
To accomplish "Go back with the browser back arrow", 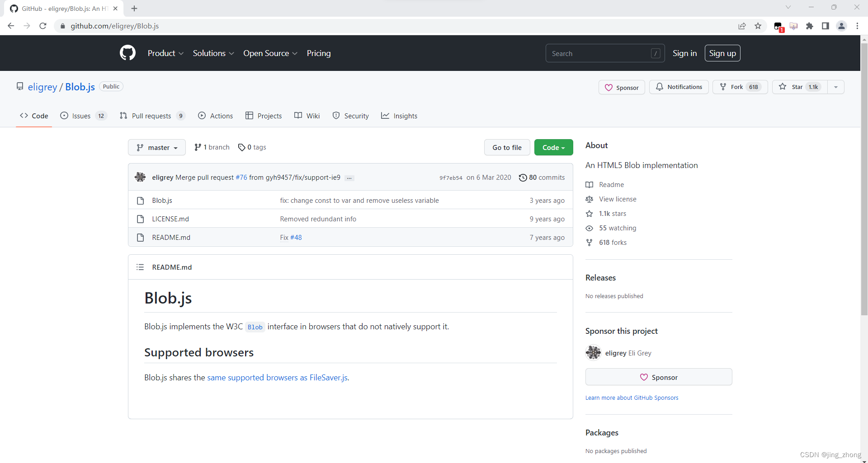I will point(11,26).
